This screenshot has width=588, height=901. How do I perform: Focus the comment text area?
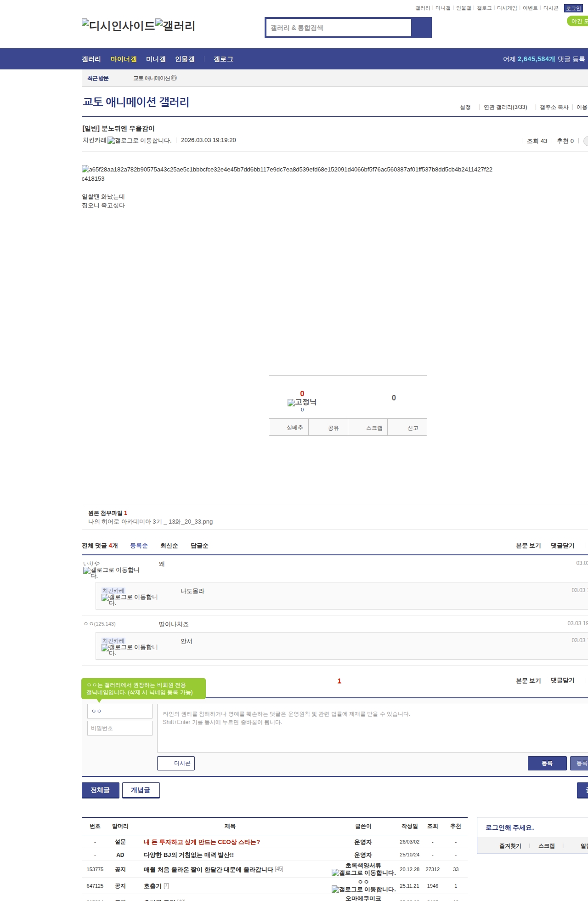[373, 728]
